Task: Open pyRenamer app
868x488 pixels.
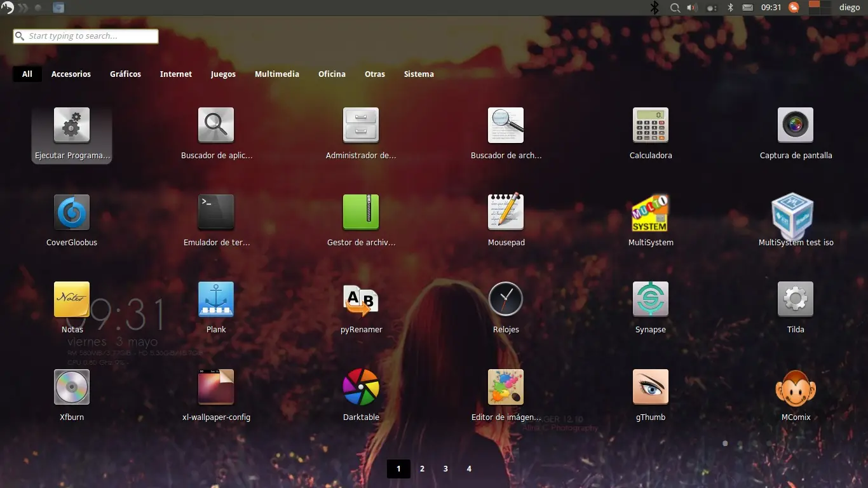Action: click(x=361, y=299)
